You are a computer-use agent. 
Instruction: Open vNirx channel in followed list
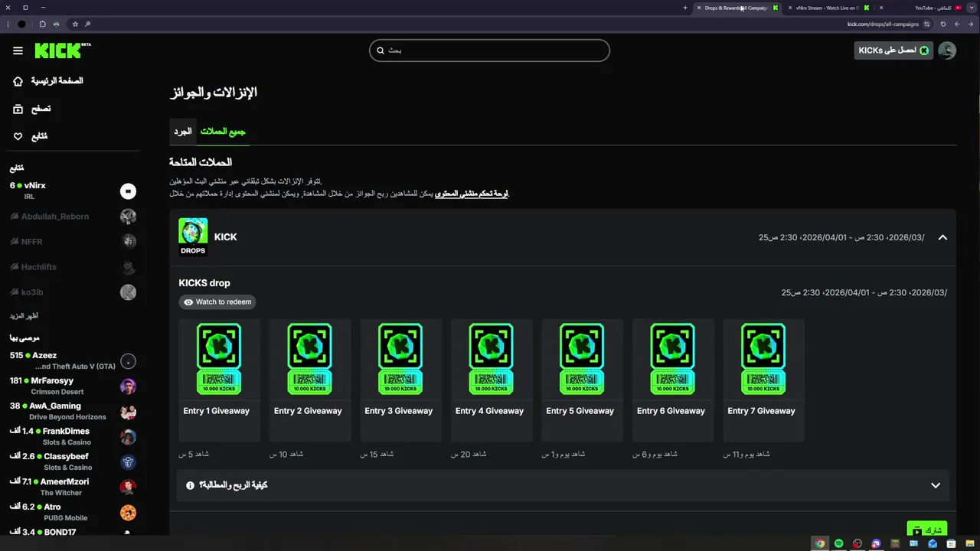pos(72,191)
